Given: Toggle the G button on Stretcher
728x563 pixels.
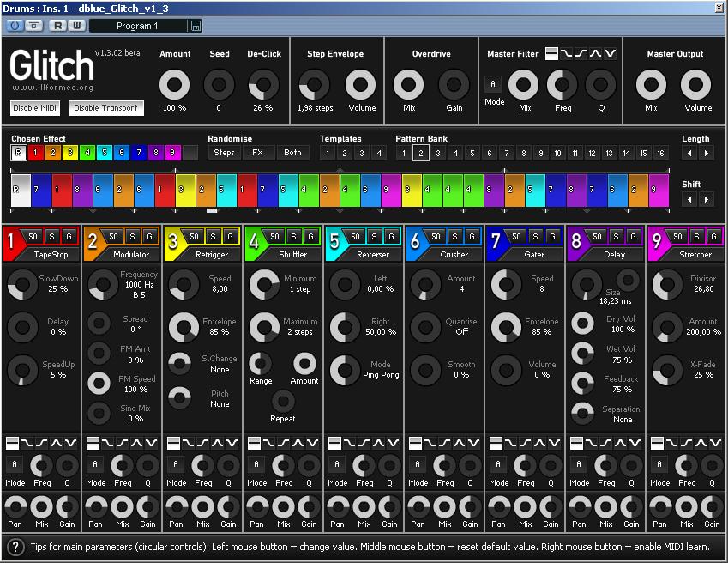Looking at the screenshot, I should click(x=713, y=236).
